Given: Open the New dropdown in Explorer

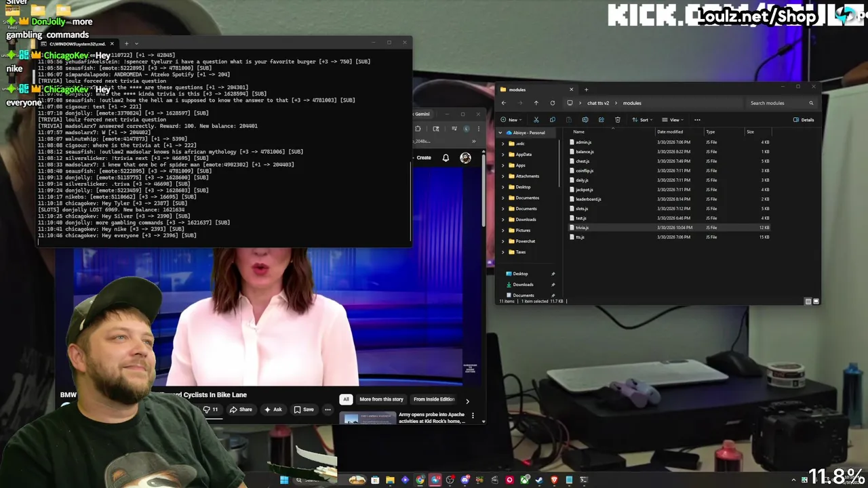Looking at the screenshot, I should point(513,120).
